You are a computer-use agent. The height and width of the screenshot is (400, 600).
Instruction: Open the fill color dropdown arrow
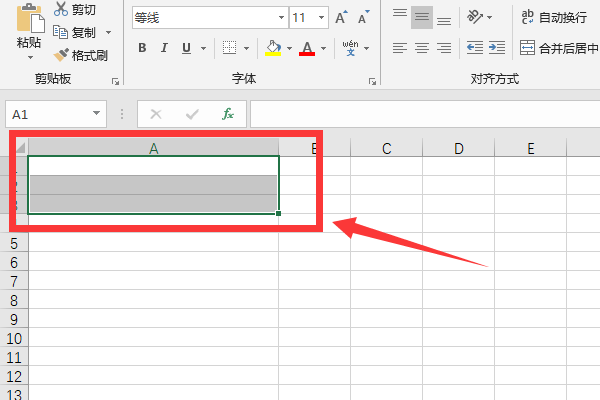point(289,48)
